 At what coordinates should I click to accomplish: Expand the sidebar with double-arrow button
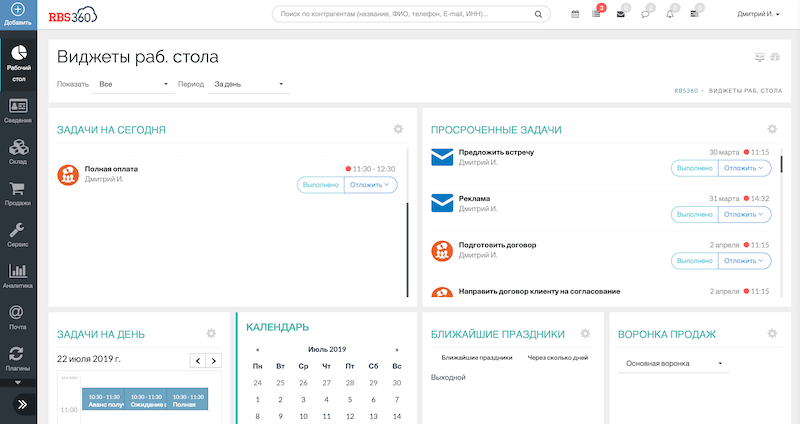[18, 403]
